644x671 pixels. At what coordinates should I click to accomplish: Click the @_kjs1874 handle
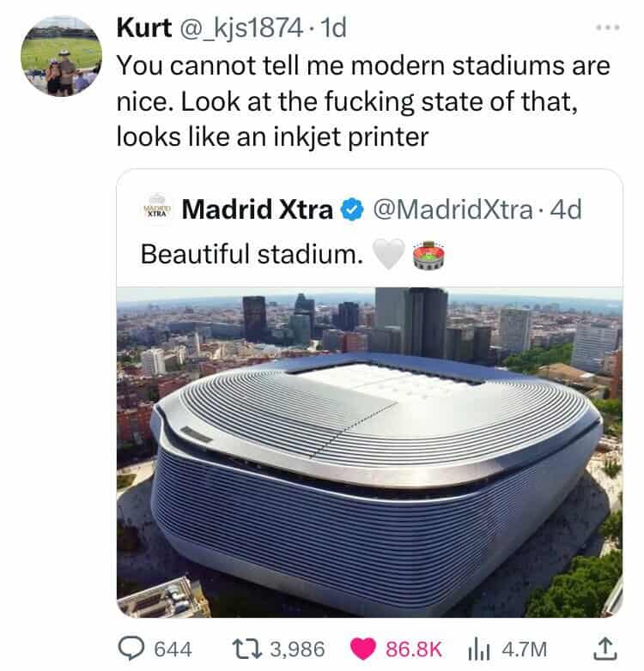pos(241,28)
